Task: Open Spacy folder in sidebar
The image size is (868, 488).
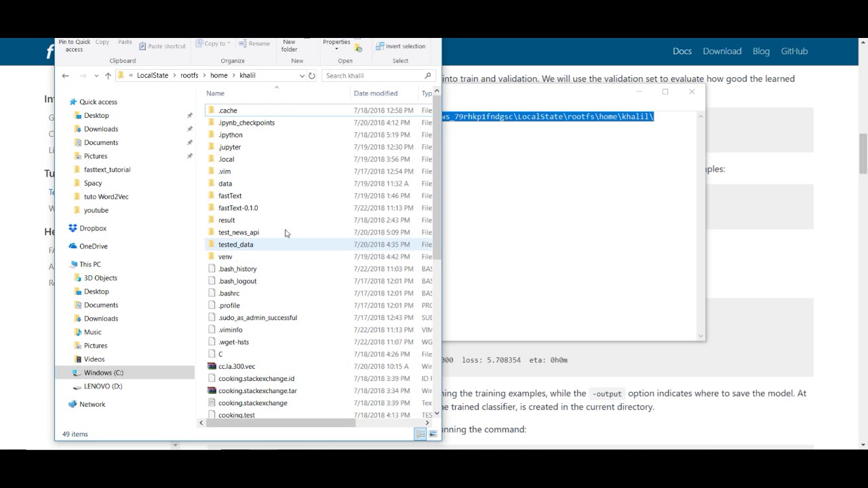Action: pyautogui.click(x=93, y=184)
